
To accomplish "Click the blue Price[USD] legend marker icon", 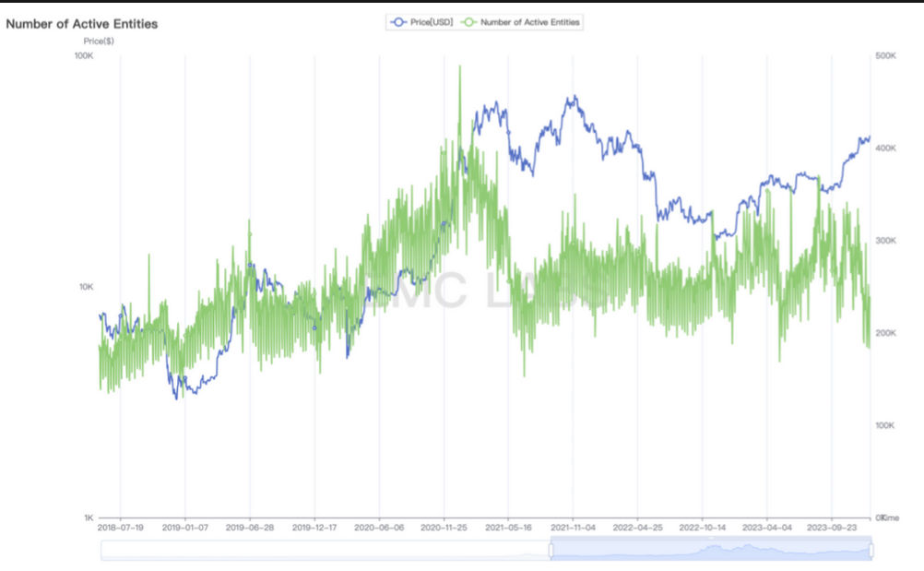I will pos(398,22).
